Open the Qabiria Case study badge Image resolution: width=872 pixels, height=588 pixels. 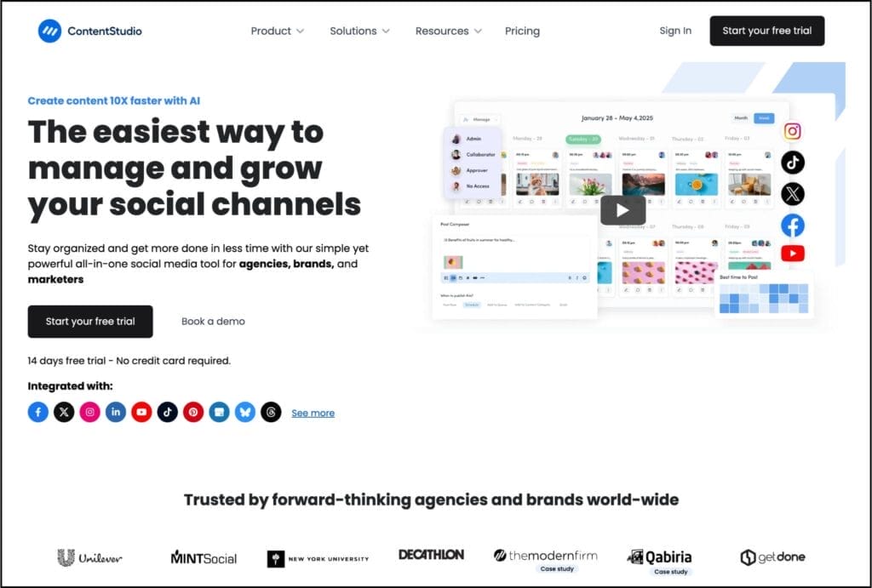click(x=671, y=572)
